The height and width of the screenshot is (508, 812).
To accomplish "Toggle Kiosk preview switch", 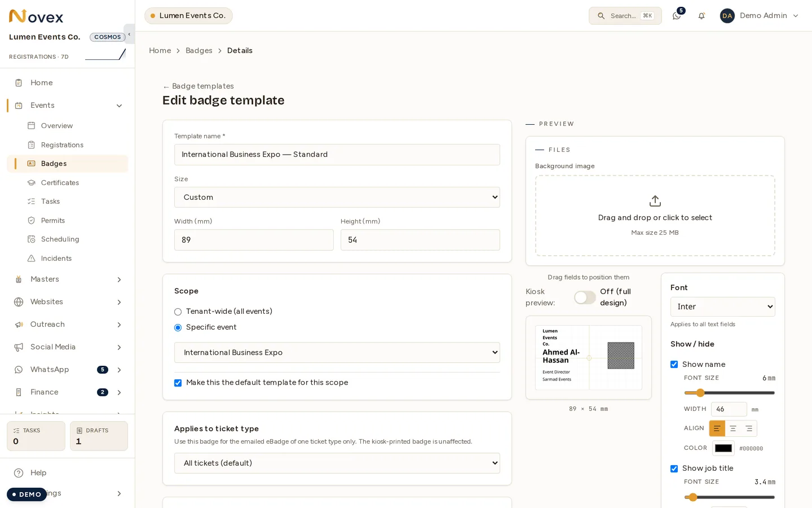I will pyautogui.click(x=585, y=297).
